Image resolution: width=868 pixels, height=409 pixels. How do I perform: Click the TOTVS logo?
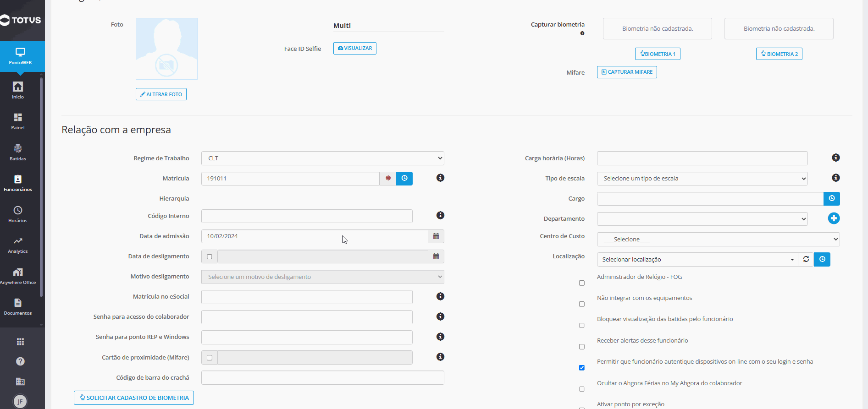coord(21,20)
